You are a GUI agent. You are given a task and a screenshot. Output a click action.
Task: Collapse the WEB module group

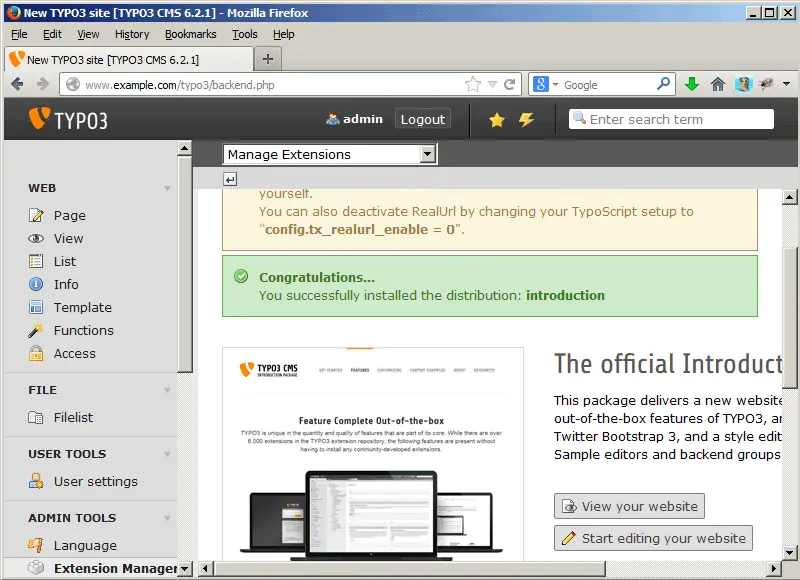167,188
